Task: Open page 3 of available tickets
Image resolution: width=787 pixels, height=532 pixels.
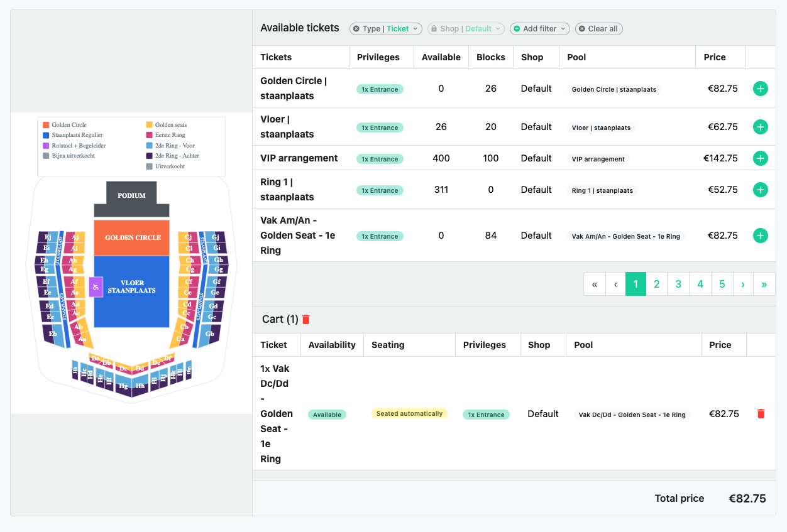Action: 678,284
